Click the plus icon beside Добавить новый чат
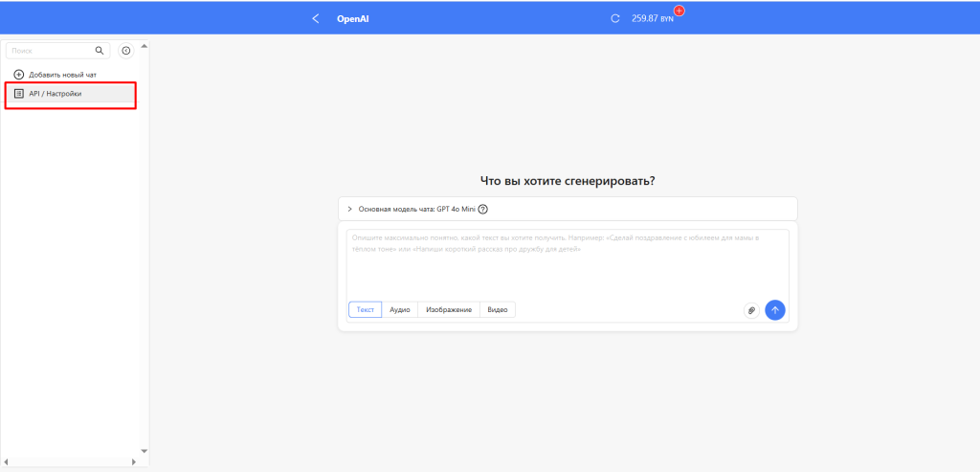980x472 pixels. tap(18, 75)
